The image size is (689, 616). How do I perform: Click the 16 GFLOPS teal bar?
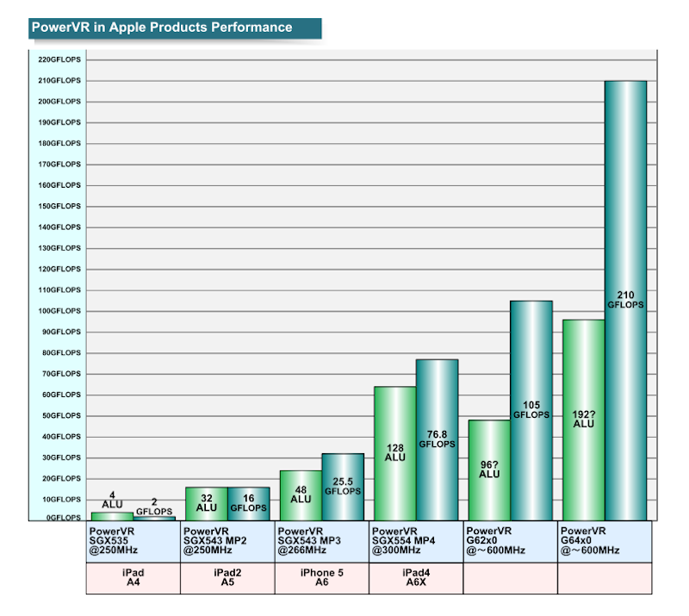click(x=249, y=504)
